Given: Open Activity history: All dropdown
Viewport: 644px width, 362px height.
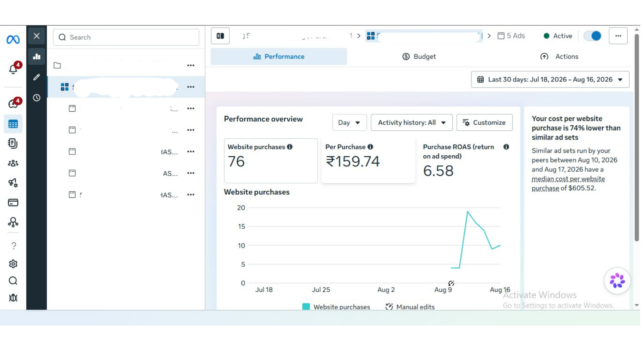Looking at the screenshot, I should coord(411,123).
